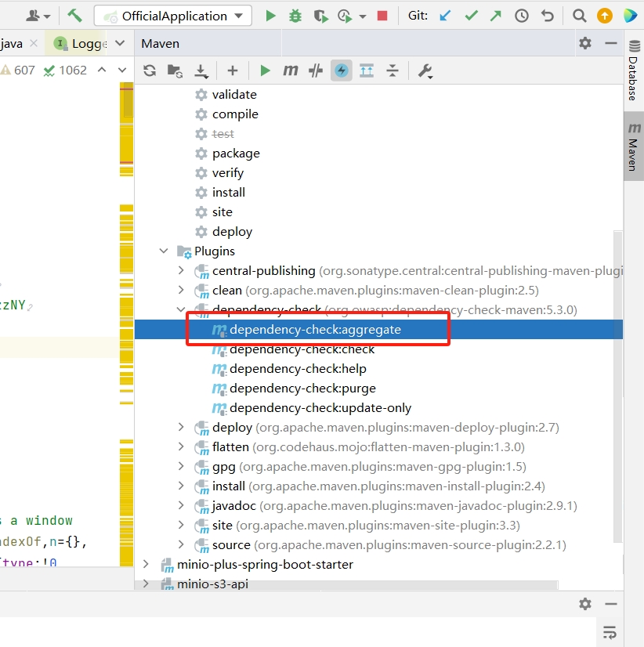Hide the Maven tool window
644x647 pixels.
click(x=611, y=43)
